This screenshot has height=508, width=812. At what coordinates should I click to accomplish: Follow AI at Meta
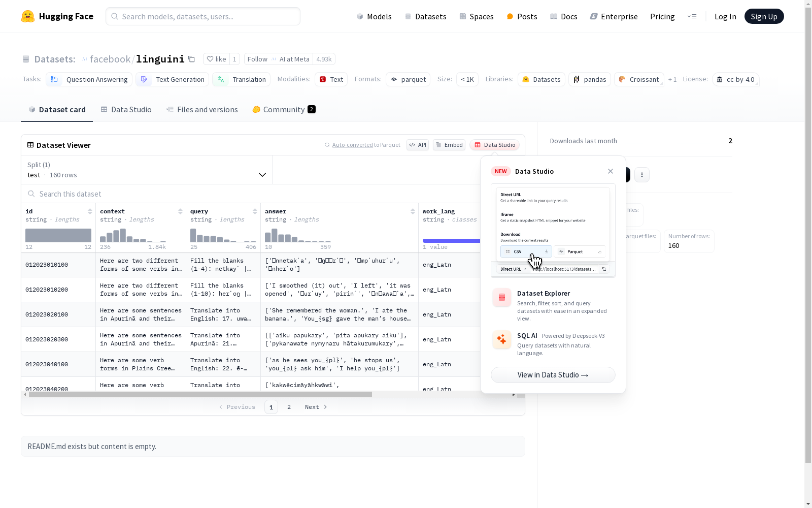tap(279, 59)
